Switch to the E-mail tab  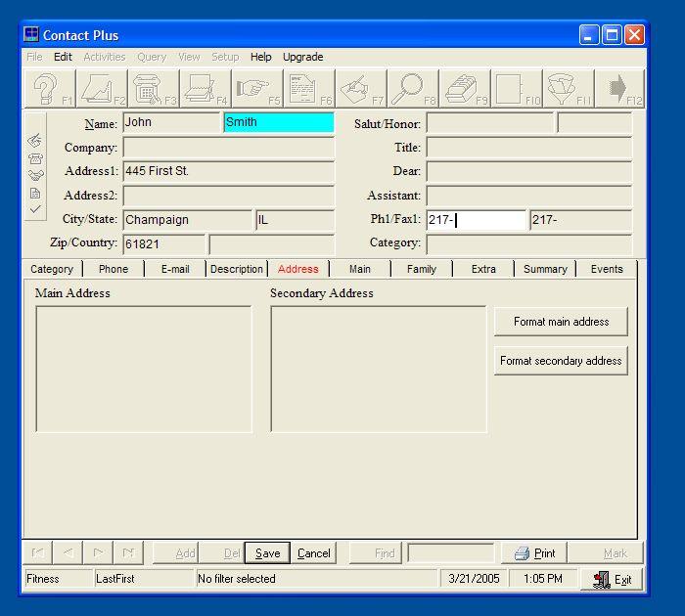click(175, 269)
